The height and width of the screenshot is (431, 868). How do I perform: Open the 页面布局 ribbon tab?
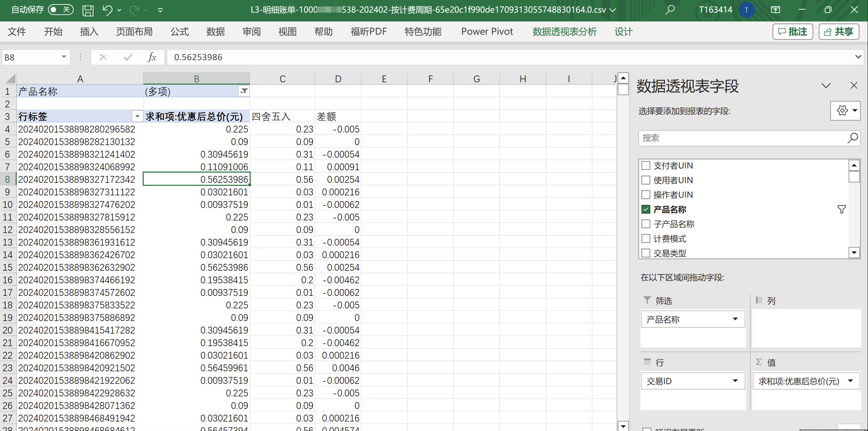click(134, 32)
